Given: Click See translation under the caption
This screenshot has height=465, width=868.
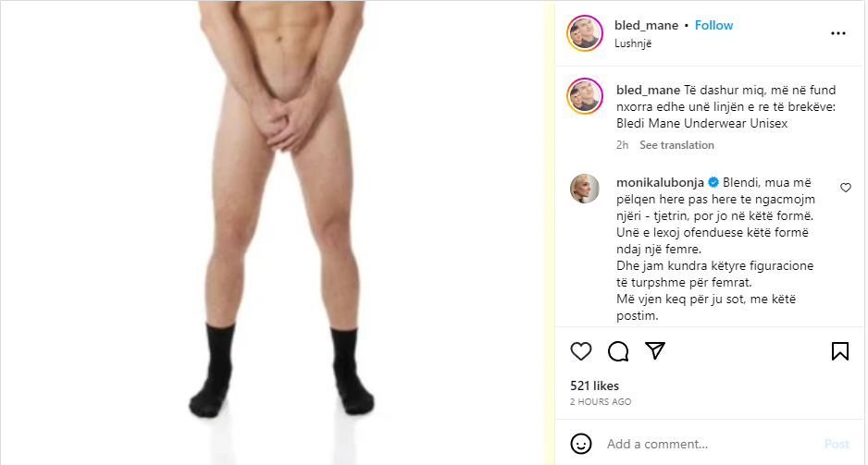Looking at the screenshot, I should (x=676, y=145).
